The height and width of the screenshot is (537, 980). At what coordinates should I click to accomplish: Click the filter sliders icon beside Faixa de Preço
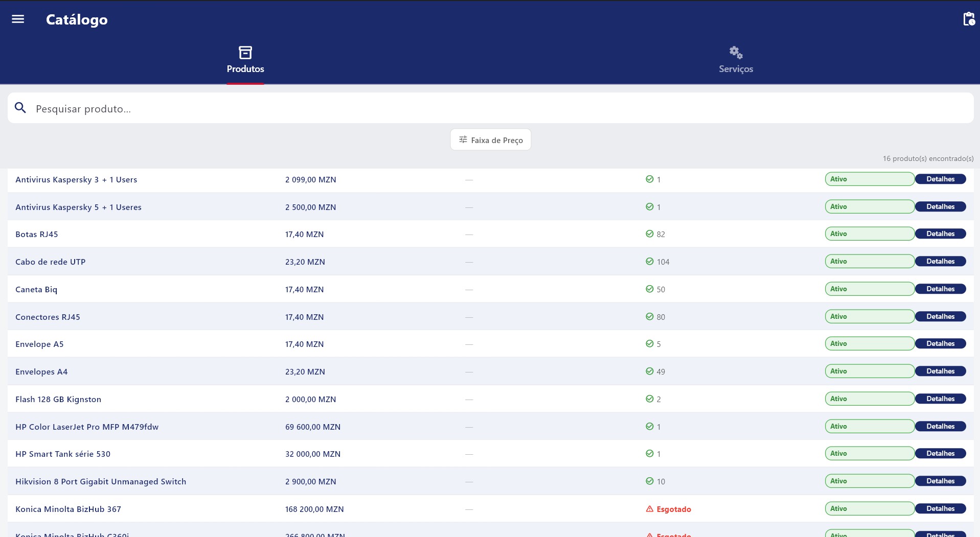coord(463,139)
